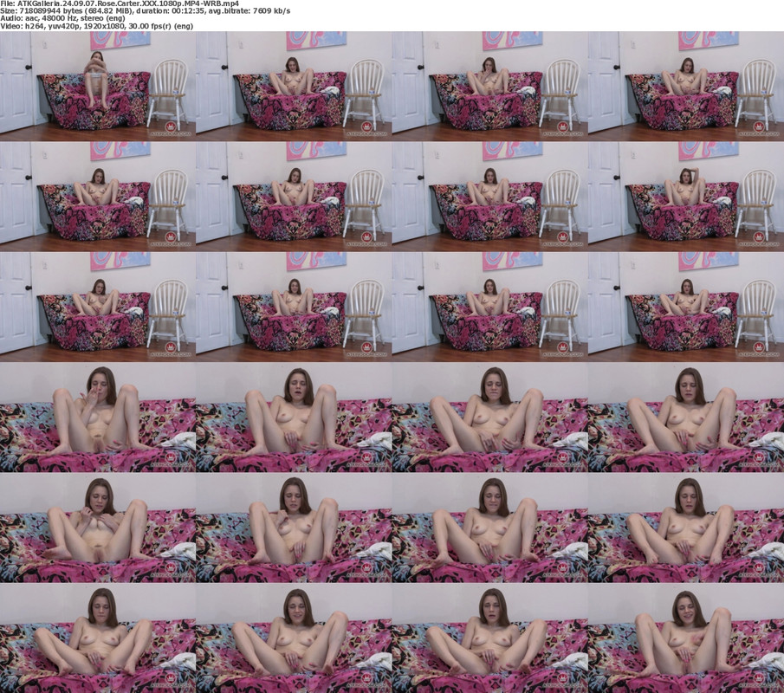Screen dimensions: 784x693
Task: Click the 'Size: 718089944 bytes' info line
Action: tap(145, 10)
